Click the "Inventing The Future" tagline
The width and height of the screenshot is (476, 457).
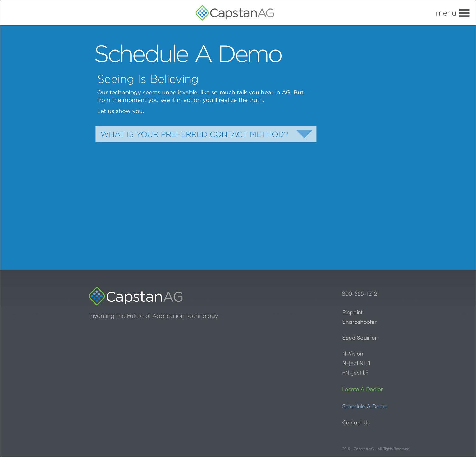point(153,316)
